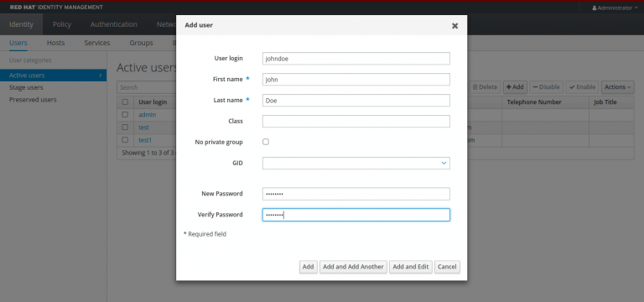Click the Add and Edit button
The width and height of the screenshot is (644, 302).
411,267
